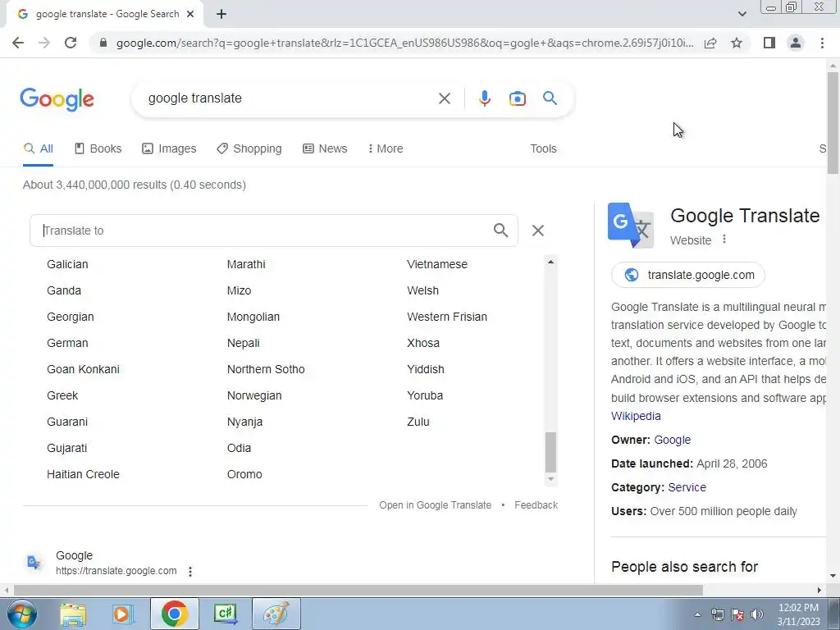Select Haitian Creole language
Viewport: 840px width, 630px height.
[x=83, y=474]
